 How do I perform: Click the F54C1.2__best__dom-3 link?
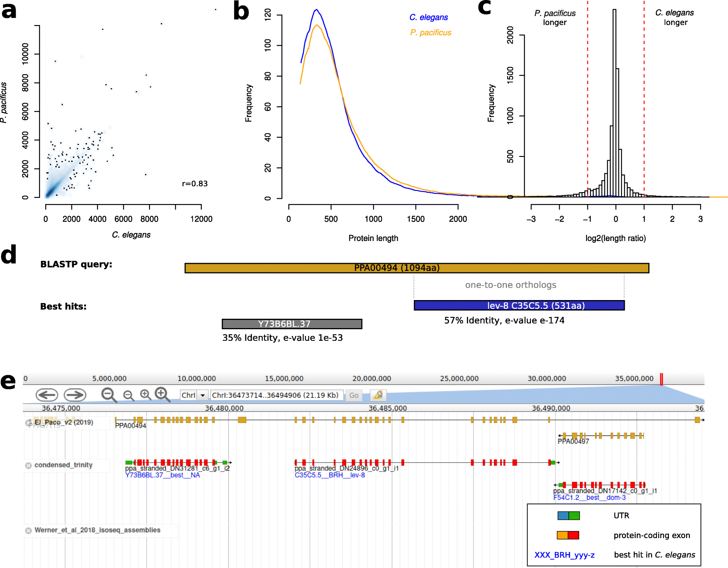pos(589,497)
